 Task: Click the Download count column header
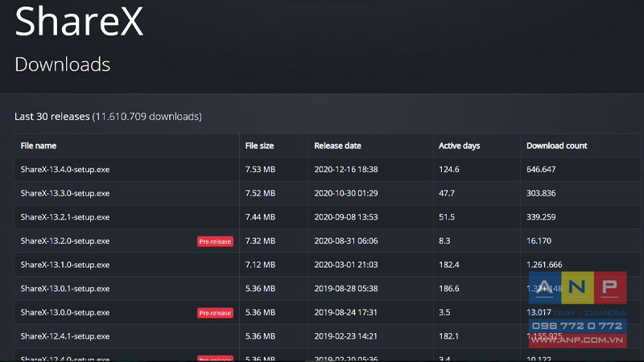(557, 146)
